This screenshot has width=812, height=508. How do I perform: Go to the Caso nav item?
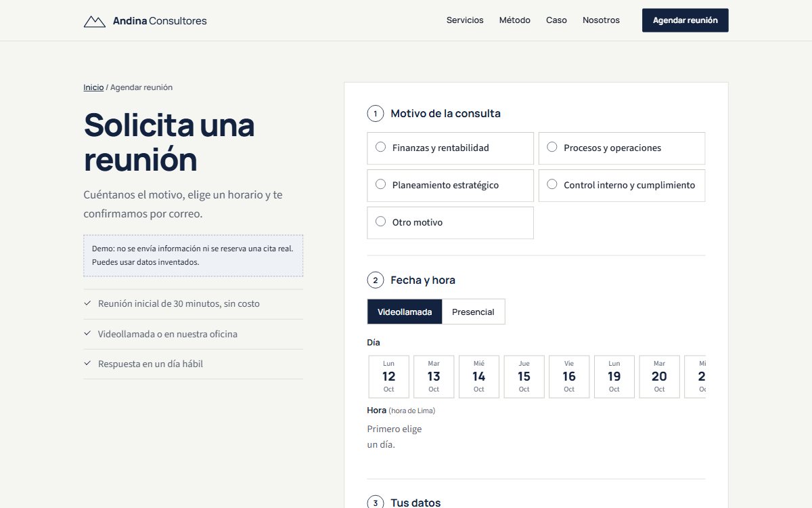556,20
